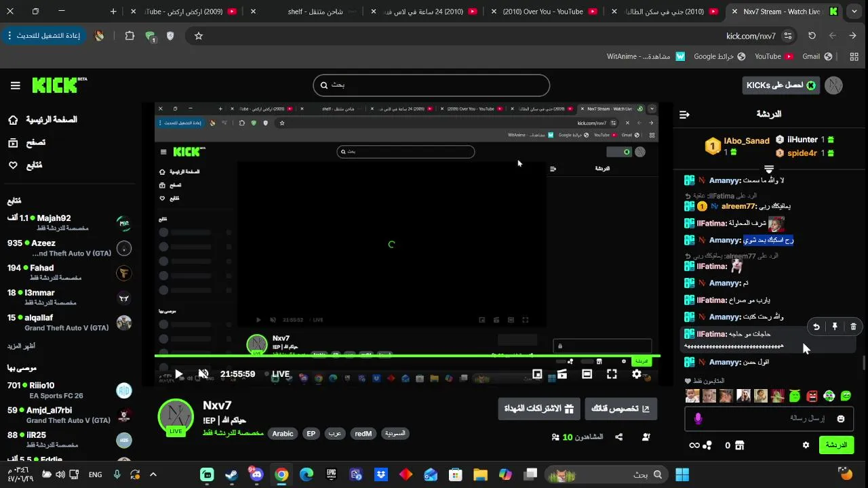Send message with green chat button
868x488 pixels.
coord(836,445)
